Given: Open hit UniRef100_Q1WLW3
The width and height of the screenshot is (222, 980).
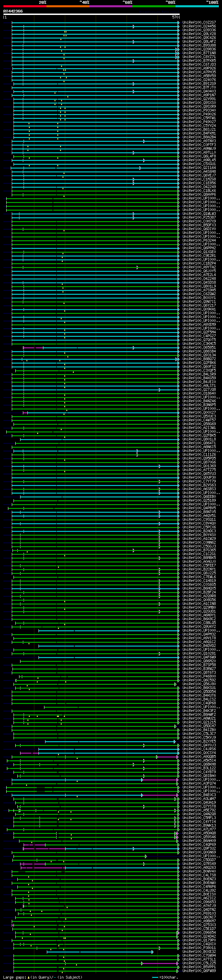Looking at the screenshot, I should pos(199,214).
